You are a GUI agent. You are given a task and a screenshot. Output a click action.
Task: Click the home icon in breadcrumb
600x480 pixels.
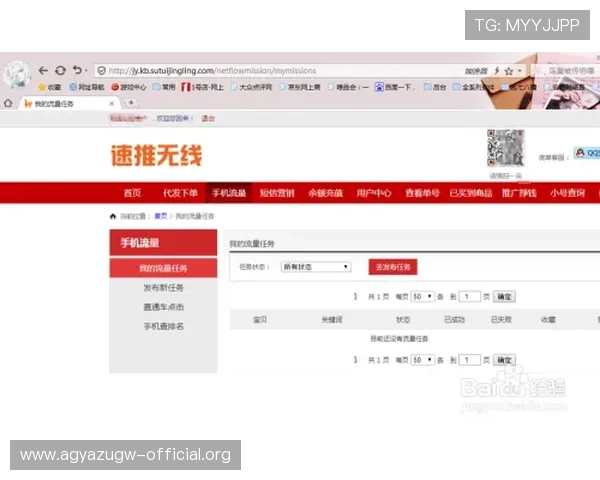click(x=113, y=216)
